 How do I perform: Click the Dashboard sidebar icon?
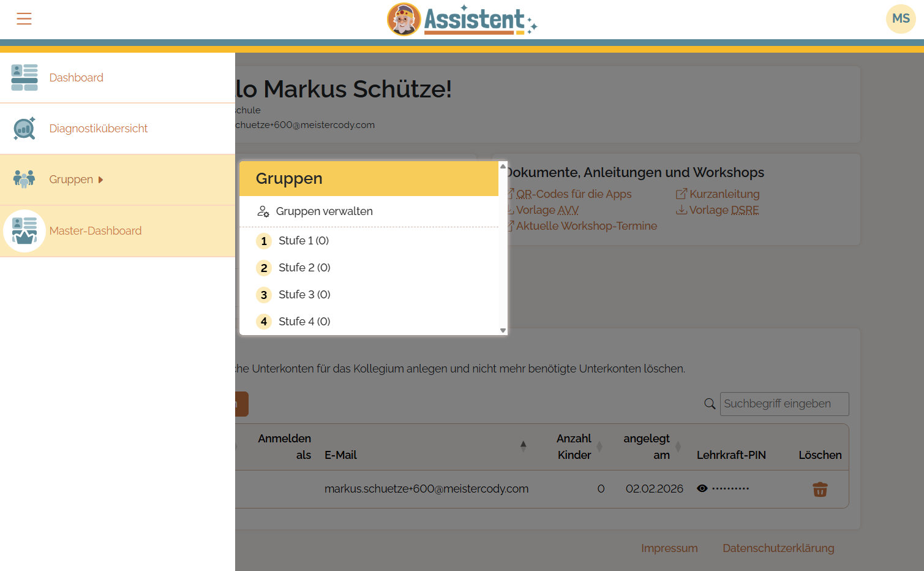tap(24, 78)
